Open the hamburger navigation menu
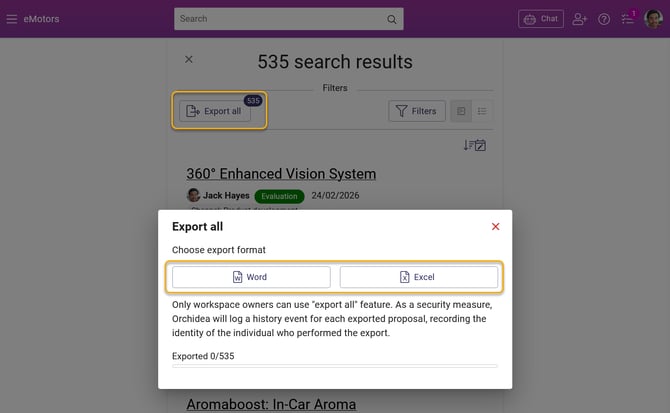Viewport: 670px width, 413px height. point(12,19)
